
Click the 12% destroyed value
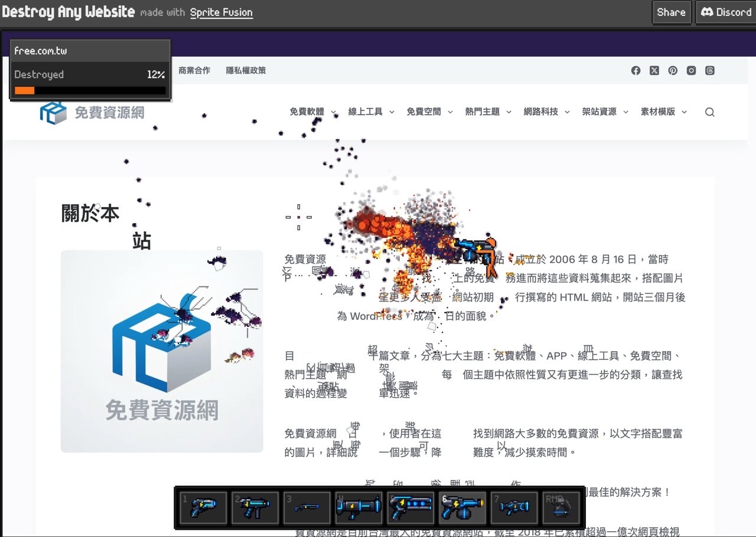coord(156,75)
